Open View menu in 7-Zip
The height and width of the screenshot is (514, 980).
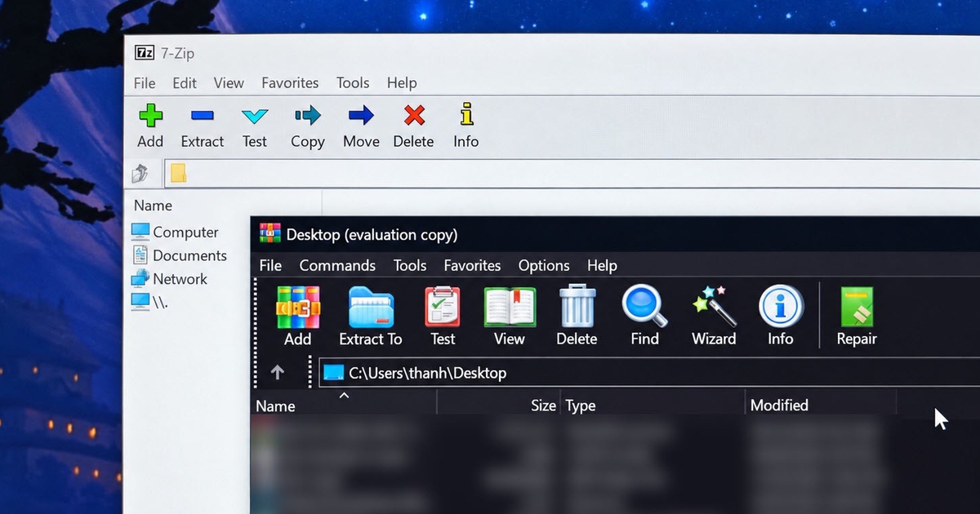tap(229, 82)
